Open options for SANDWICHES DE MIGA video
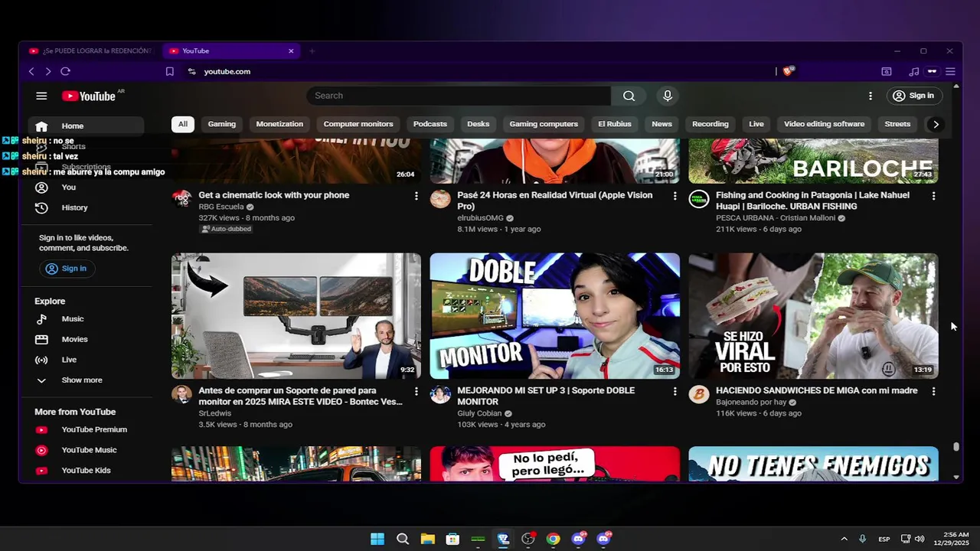Screen dimensions: 980x551 (x=933, y=392)
